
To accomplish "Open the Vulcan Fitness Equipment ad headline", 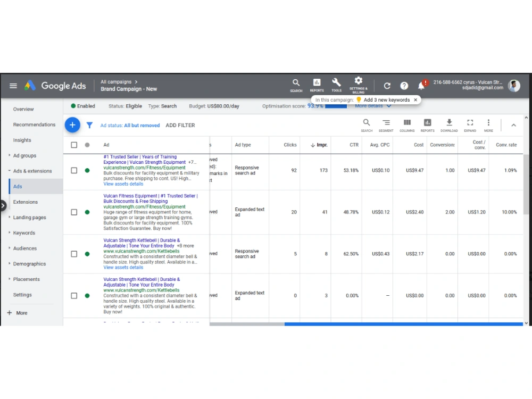I will point(151,198).
